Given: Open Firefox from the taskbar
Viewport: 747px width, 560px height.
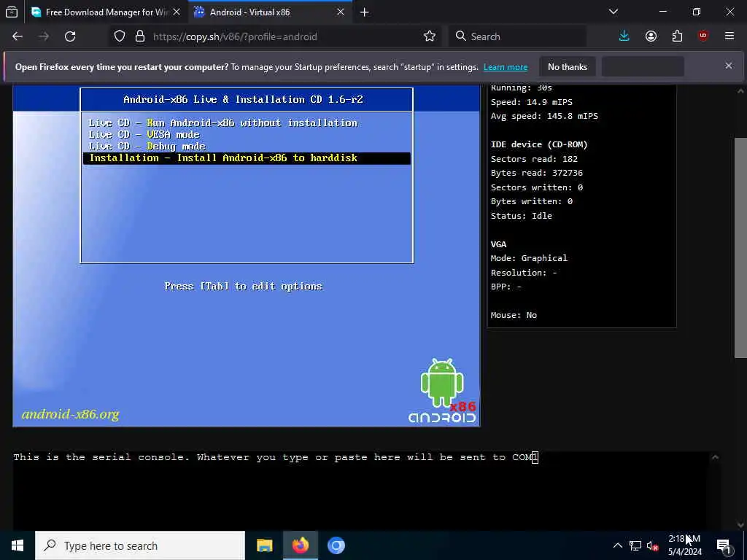Looking at the screenshot, I should click(x=300, y=545).
